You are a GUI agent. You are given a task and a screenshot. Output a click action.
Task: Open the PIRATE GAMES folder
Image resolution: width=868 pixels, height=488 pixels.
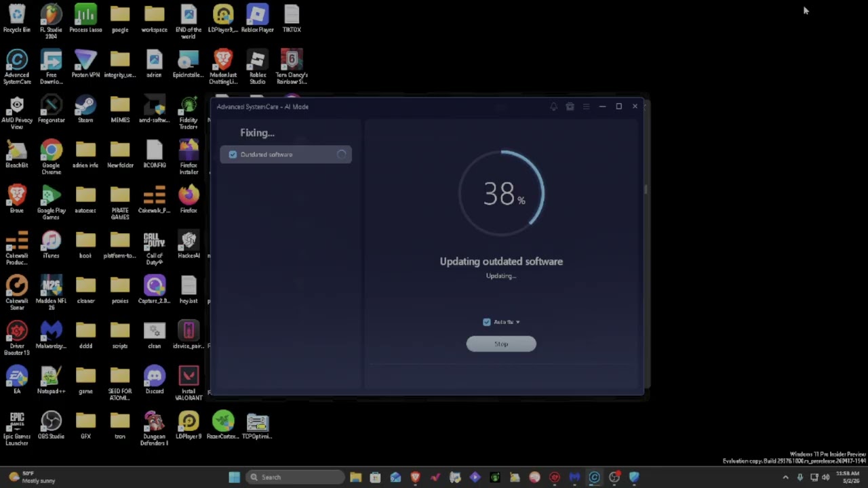coord(120,202)
